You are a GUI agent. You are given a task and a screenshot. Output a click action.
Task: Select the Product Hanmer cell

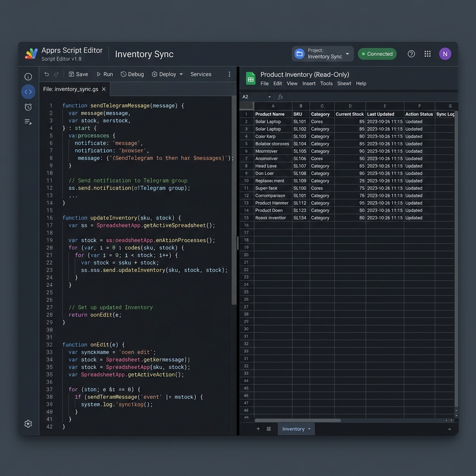(273, 203)
